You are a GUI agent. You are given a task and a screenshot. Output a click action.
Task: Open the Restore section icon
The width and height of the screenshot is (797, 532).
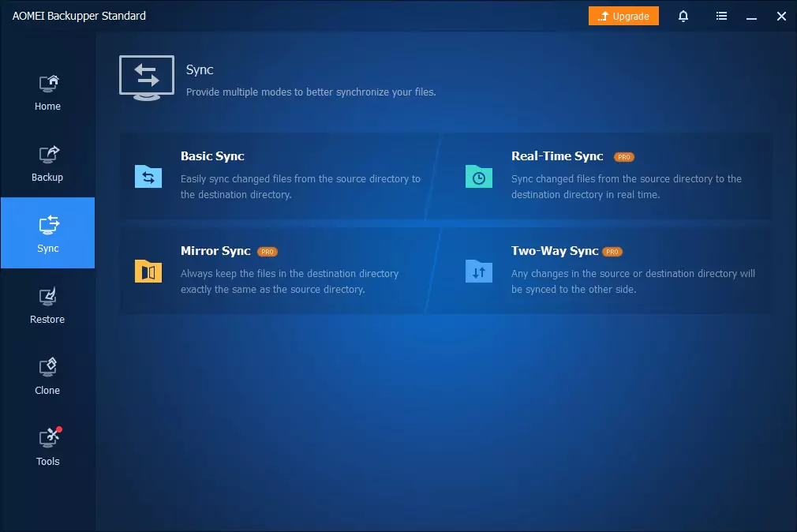48,297
